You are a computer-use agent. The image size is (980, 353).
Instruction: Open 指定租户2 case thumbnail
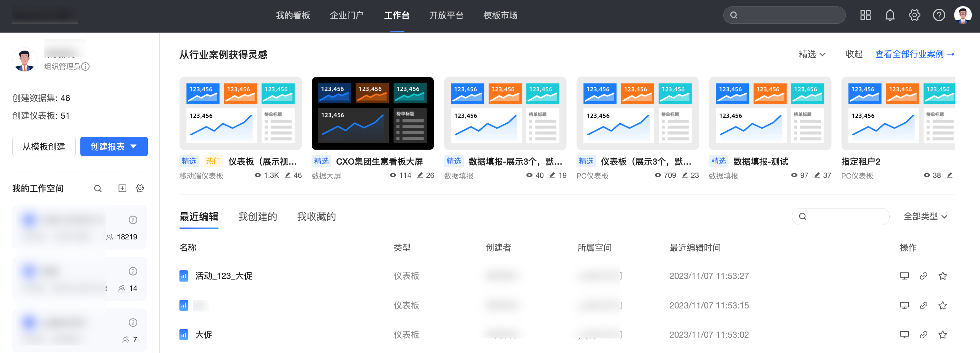(x=898, y=113)
